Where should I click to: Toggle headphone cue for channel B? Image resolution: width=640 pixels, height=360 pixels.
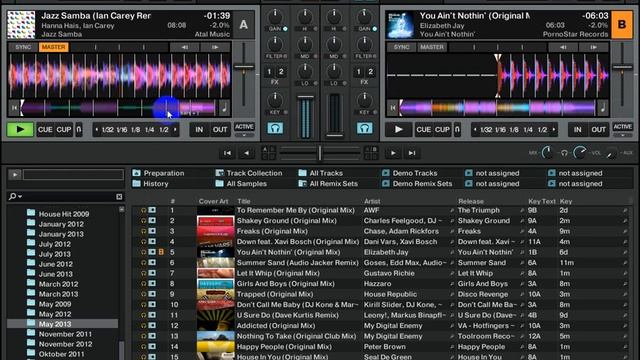[x=364, y=129]
